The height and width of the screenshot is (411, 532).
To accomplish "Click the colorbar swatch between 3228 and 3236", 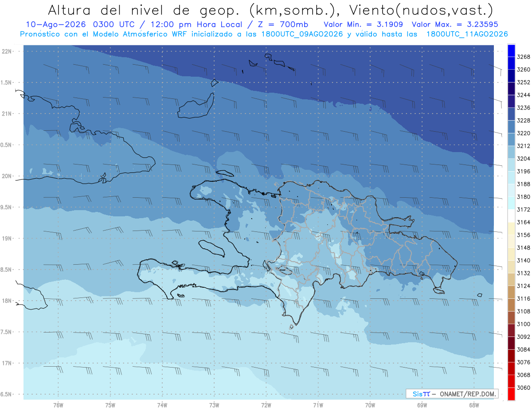I will pyautogui.click(x=511, y=114).
